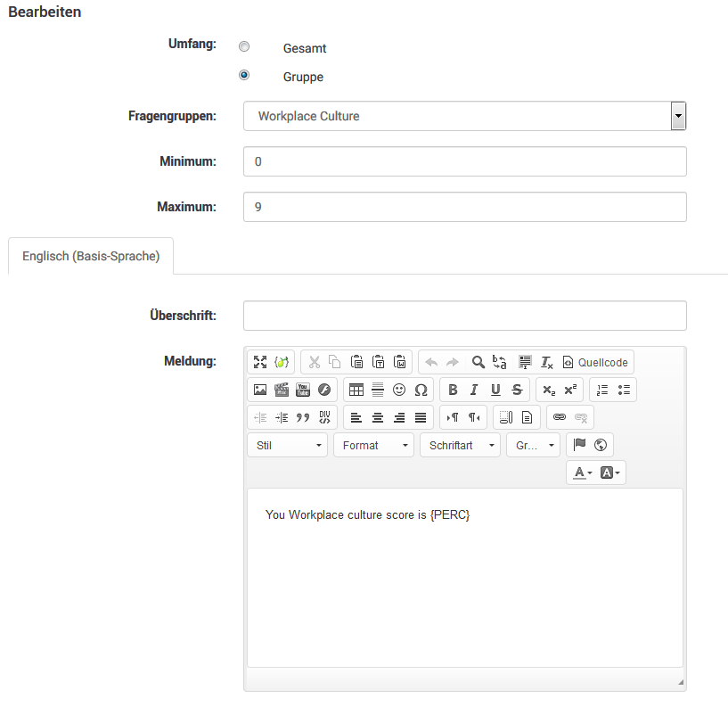Insert an image into the message
This screenshot has height=707, width=728.
coord(260,390)
